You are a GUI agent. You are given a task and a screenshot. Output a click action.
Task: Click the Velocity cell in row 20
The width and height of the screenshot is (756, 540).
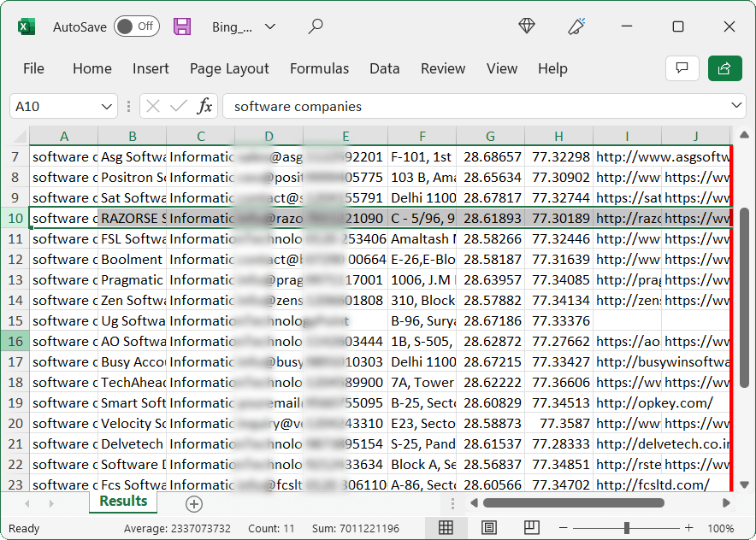point(132,424)
